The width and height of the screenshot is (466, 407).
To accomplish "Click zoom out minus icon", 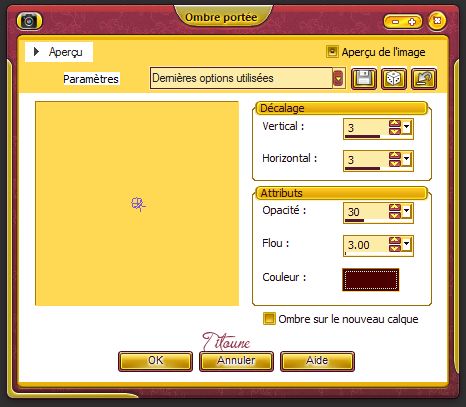I will [x=395, y=22].
